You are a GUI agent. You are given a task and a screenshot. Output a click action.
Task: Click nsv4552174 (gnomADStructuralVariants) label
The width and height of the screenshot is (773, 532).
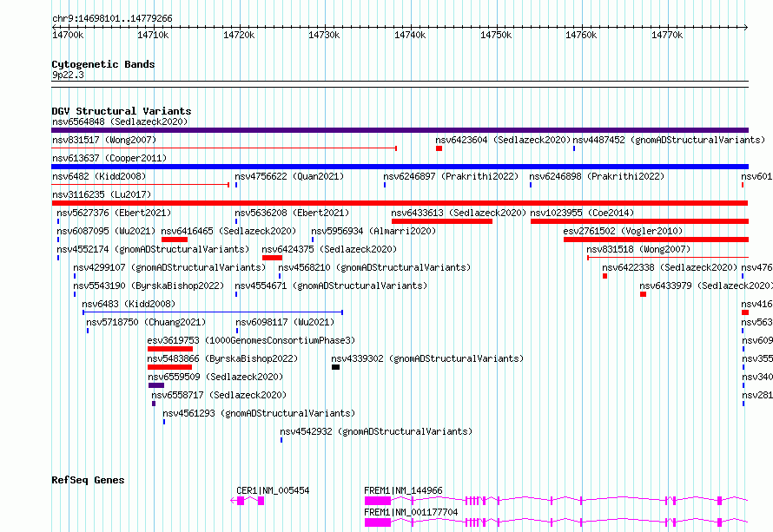pos(154,249)
